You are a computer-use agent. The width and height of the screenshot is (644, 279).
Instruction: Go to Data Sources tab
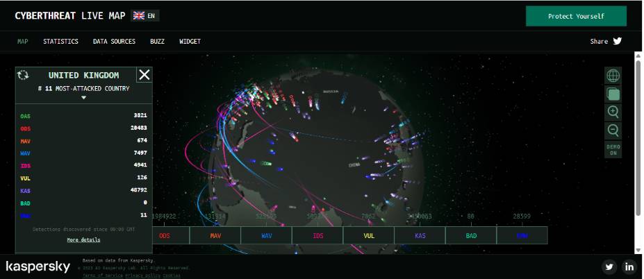pos(114,42)
